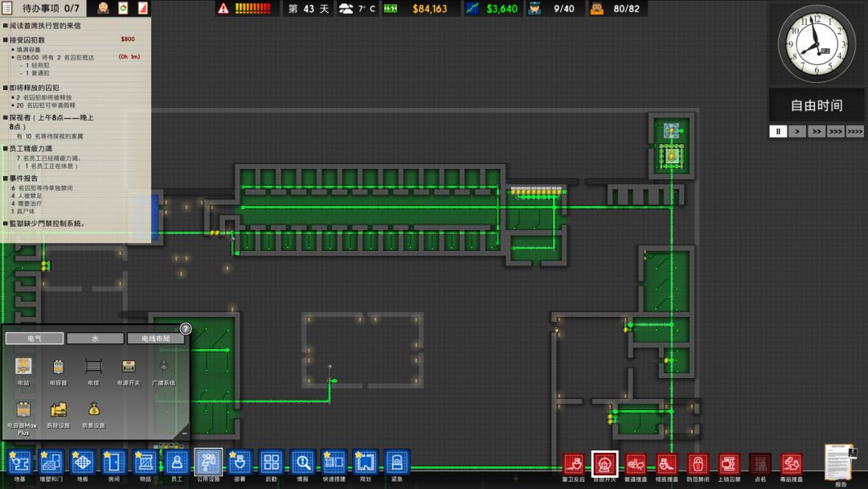Click the red pencil document icon in top bar

(x=143, y=8)
